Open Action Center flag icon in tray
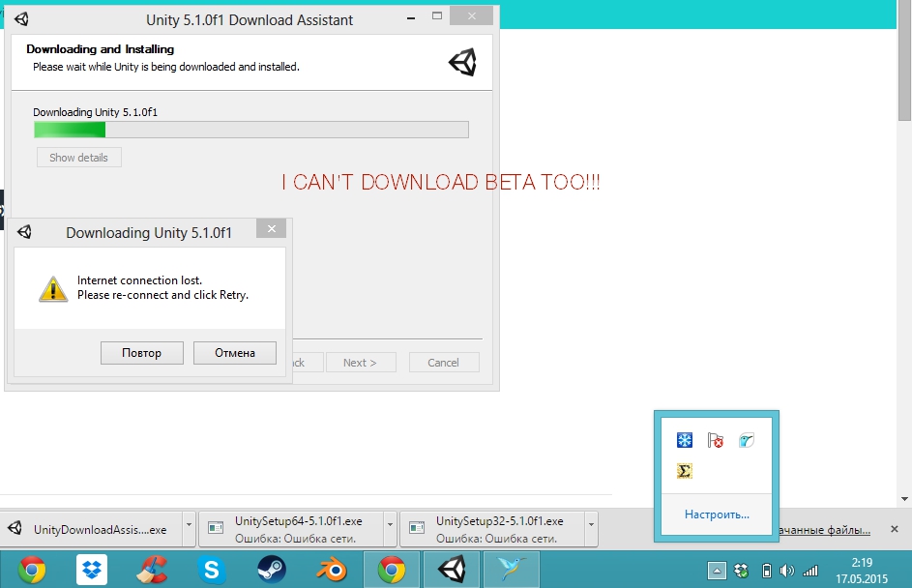This screenshot has width=912, height=588. [x=716, y=441]
